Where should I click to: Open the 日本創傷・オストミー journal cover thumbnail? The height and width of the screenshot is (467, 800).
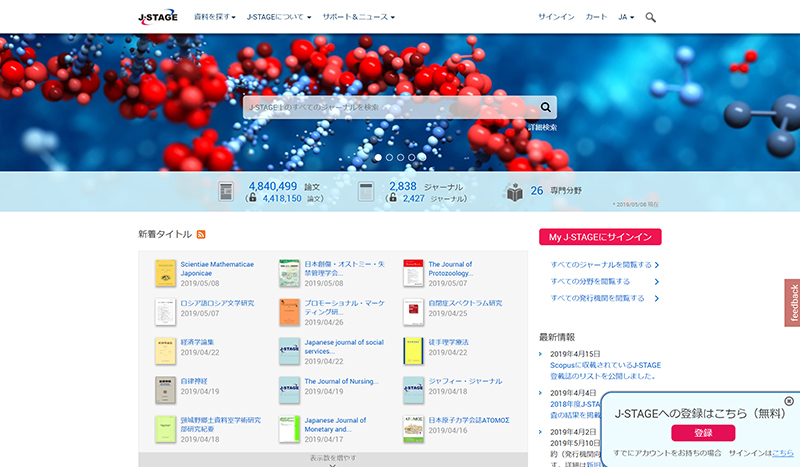pyautogui.click(x=289, y=273)
